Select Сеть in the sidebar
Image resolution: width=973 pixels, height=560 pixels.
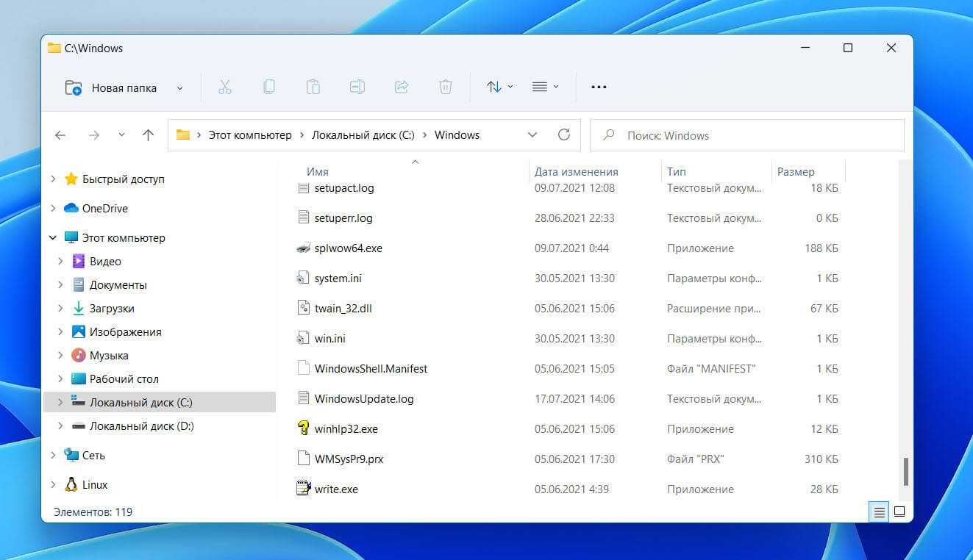tap(93, 455)
